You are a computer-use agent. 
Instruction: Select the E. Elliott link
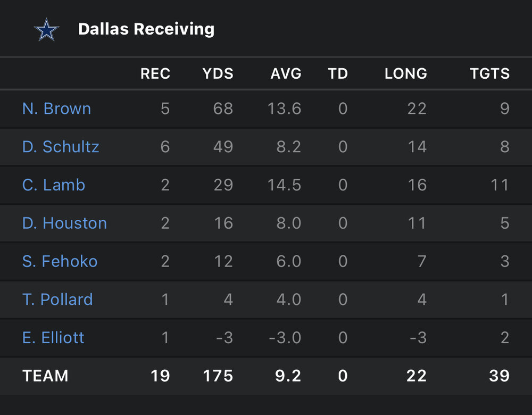(53, 338)
